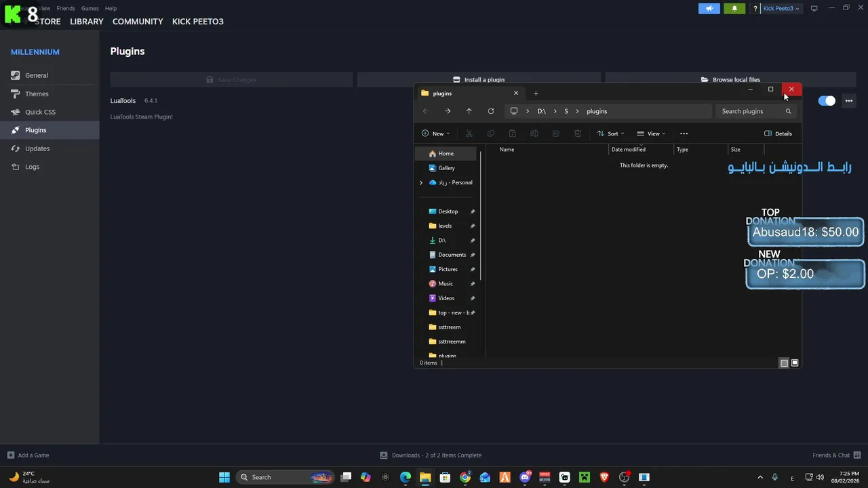
Task: Open Millennium Logs section
Action: point(50,167)
